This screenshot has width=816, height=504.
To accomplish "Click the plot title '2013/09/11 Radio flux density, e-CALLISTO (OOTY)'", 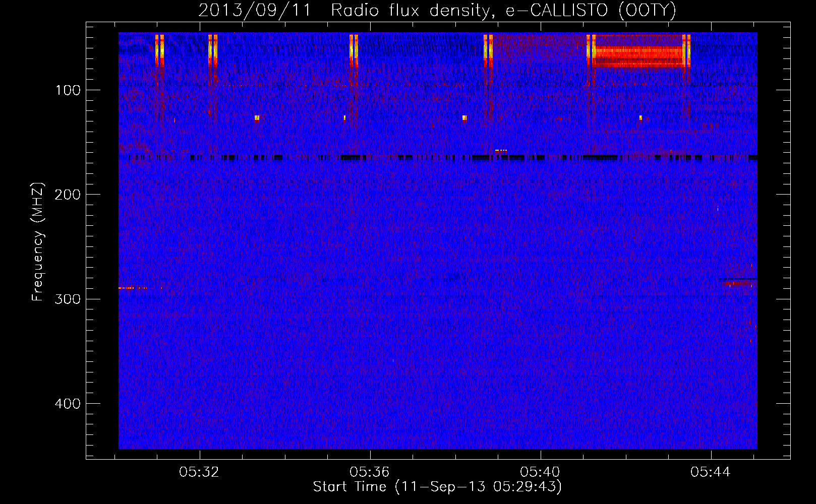I will click(x=437, y=10).
